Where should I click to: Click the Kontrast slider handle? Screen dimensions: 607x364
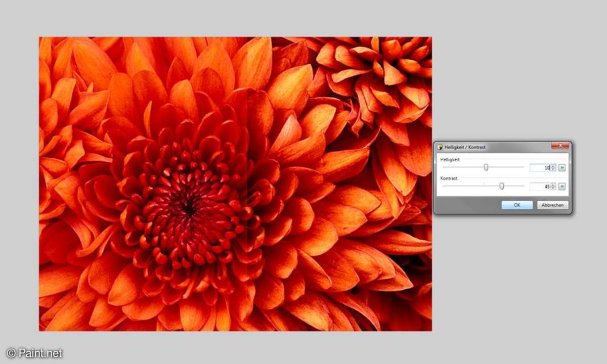pos(502,186)
